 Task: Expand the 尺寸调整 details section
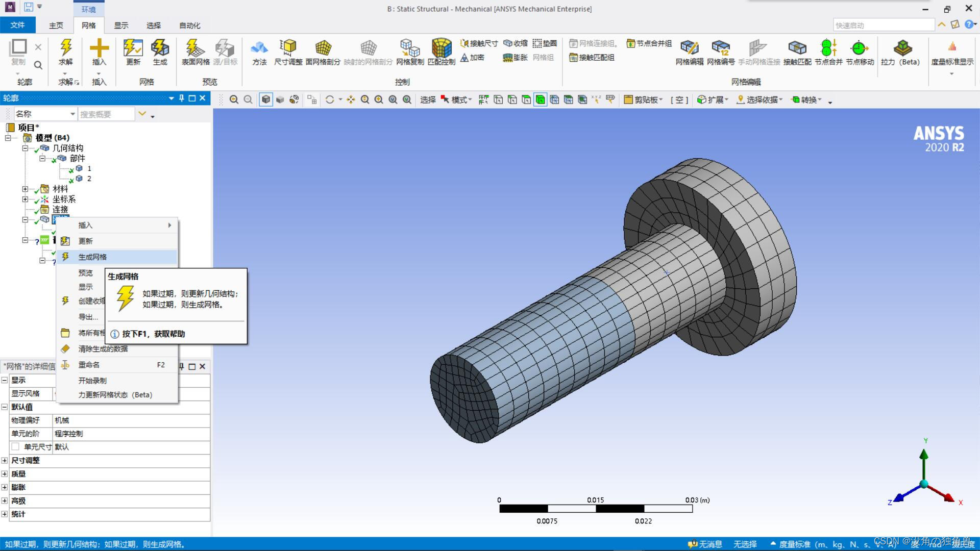[5, 461]
